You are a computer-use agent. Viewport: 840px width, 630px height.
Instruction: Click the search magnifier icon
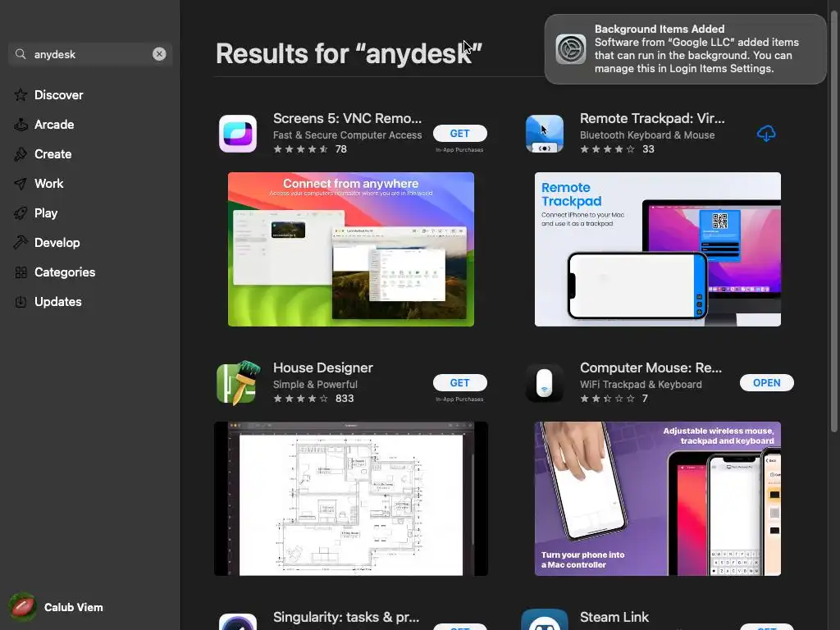click(x=21, y=54)
